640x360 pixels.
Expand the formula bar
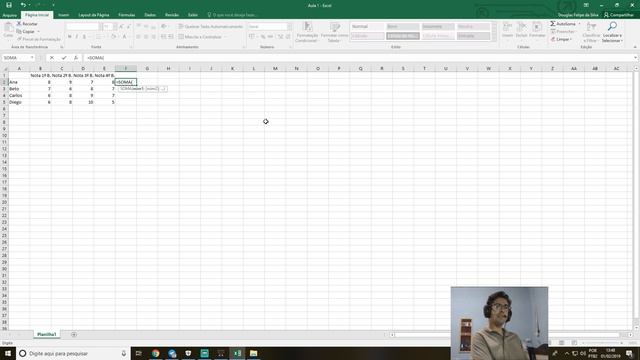(x=636, y=58)
